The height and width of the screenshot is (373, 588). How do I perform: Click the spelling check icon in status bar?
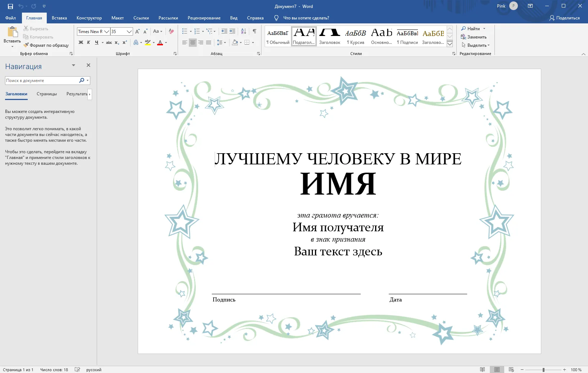coord(77,369)
